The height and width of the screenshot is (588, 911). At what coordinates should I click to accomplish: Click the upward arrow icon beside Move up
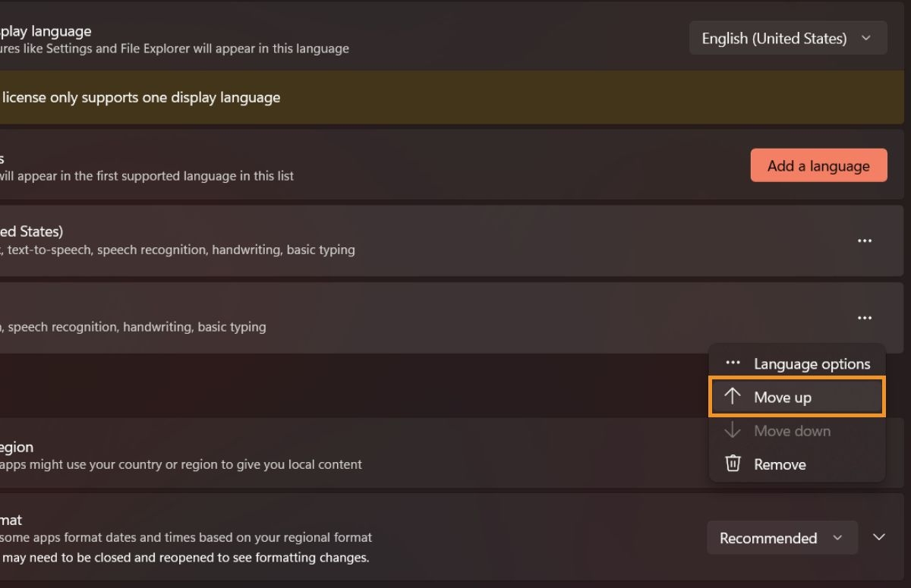pos(733,397)
